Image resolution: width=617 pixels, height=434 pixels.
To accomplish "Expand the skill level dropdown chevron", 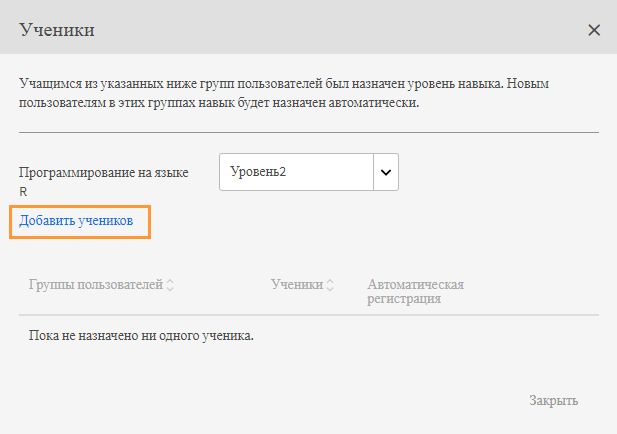I will point(386,172).
